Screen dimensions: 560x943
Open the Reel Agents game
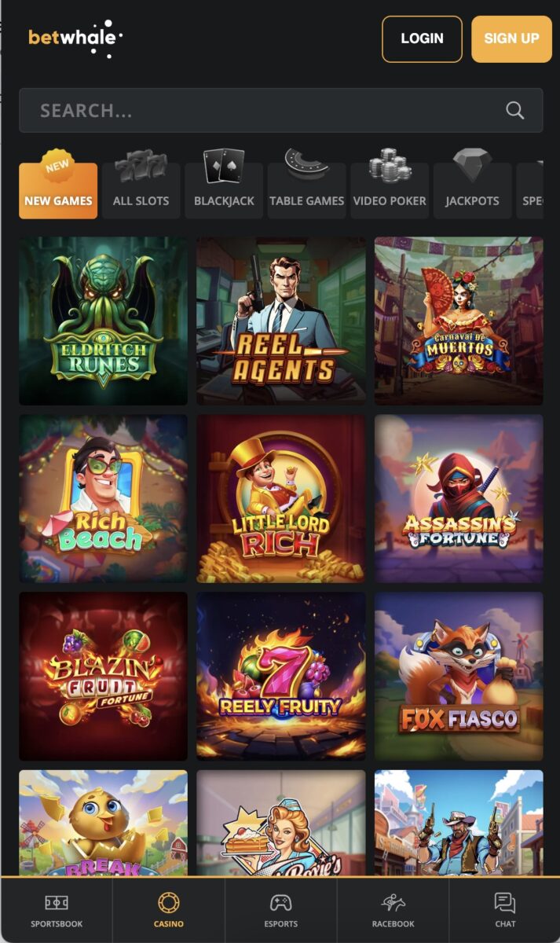click(x=281, y=321)
